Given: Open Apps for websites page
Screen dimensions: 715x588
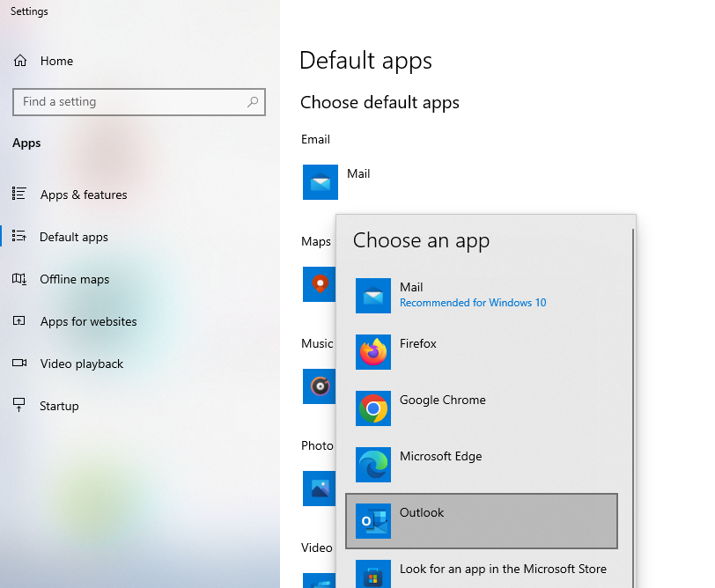Looking at the screenshot, I should click(88, 322).
